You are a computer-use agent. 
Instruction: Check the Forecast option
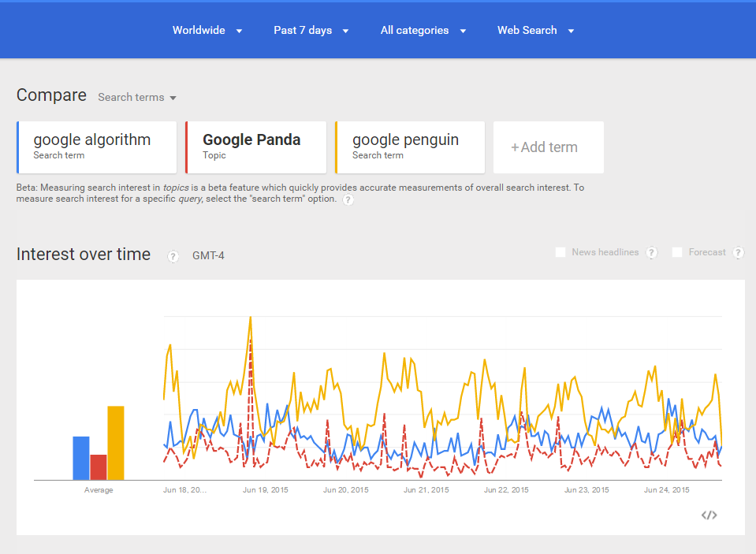[676, 252]
